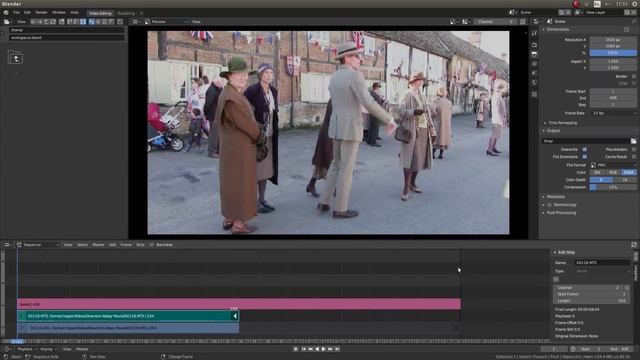Image resolution: width=640 pixels, height=360 pixels.
Task: Expand the Post Processing panel
Action: coord(561,213)
